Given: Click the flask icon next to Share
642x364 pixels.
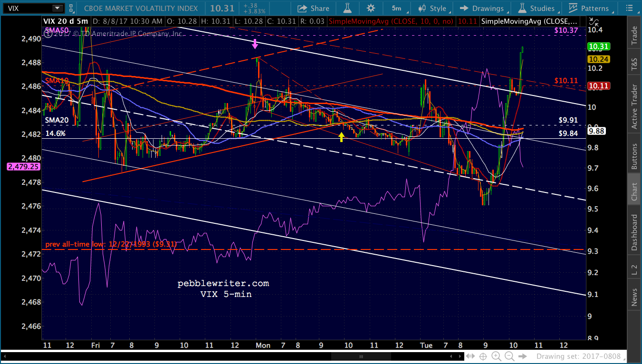Looking at the screenshot, I should pyautogui.click(x=347, y=8).
